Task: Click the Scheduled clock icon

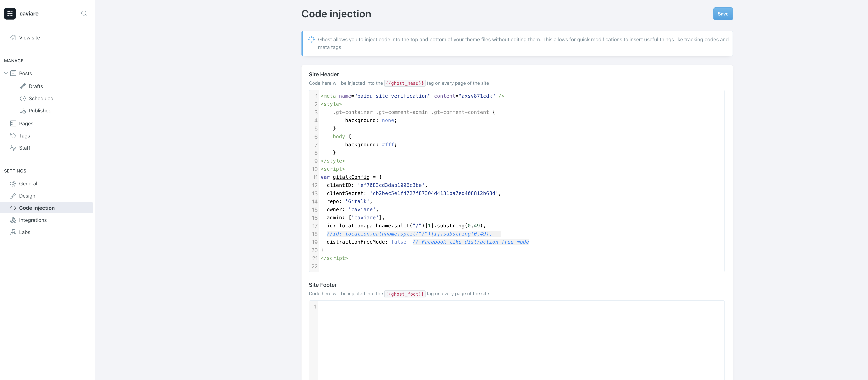Action: click(23, 98)
